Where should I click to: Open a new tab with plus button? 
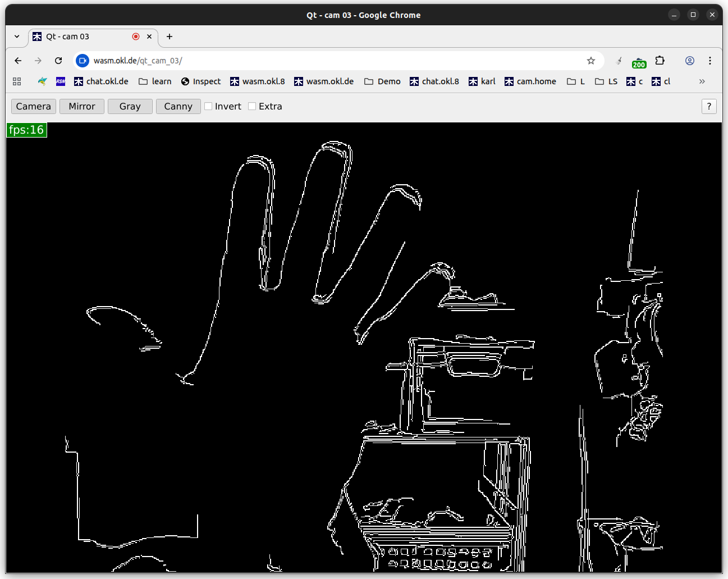tap(170, 37)
